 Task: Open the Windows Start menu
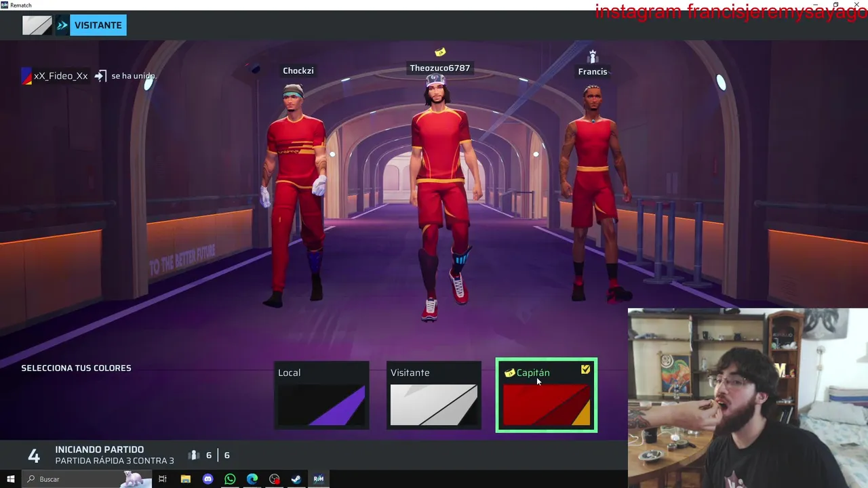tap(10, 479)
